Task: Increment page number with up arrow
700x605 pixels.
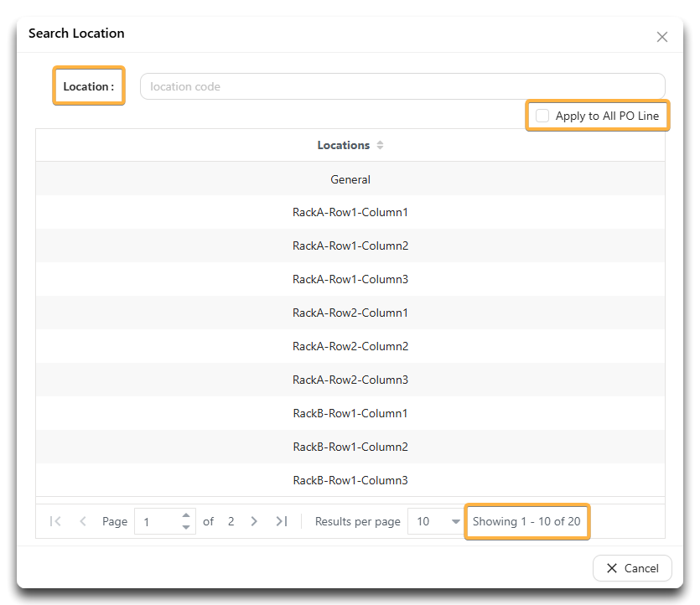Action: pyautogui.click(x=186, y=515)
